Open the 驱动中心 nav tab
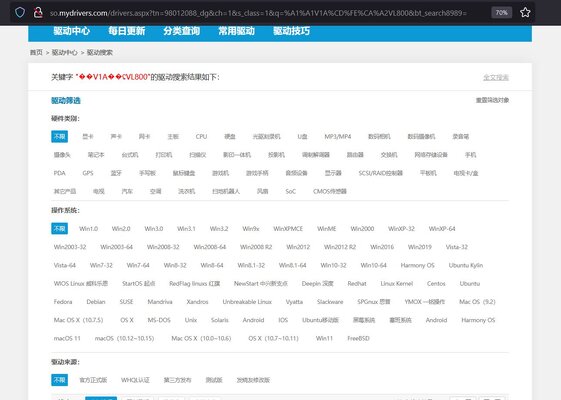561x400 pixels. click(72, 31)
